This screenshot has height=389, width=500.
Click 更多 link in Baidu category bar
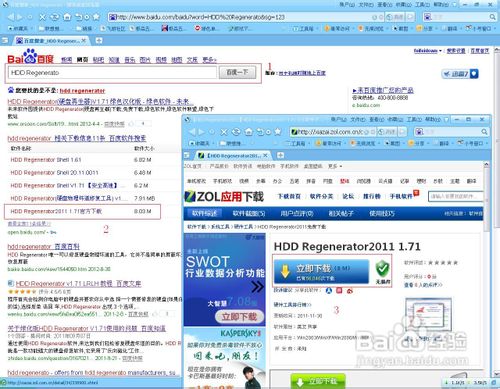[209, 60]
